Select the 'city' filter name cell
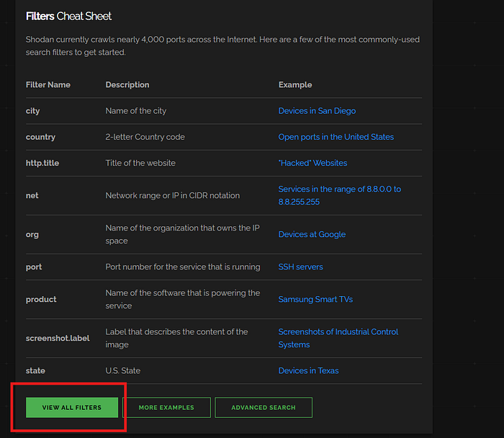 click(33, 111)
